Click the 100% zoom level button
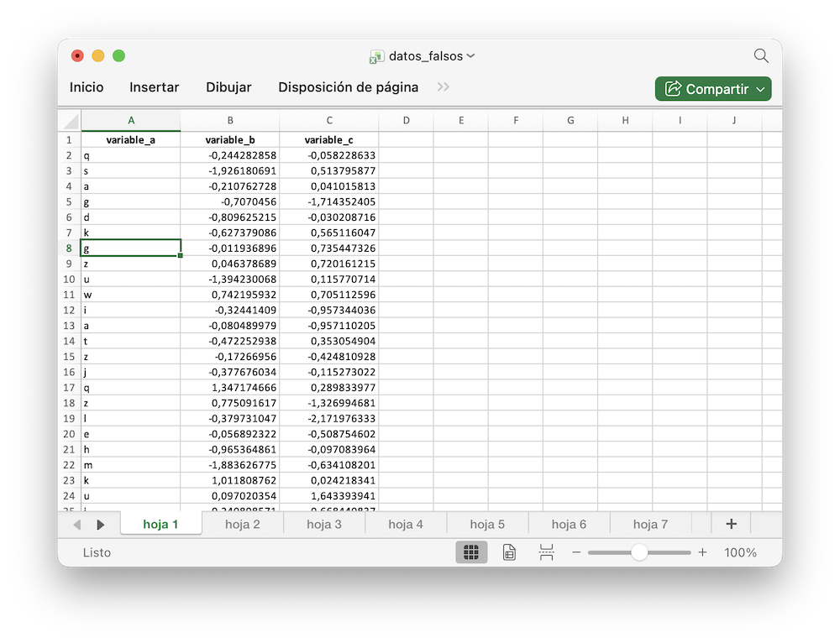 point(740,552)
